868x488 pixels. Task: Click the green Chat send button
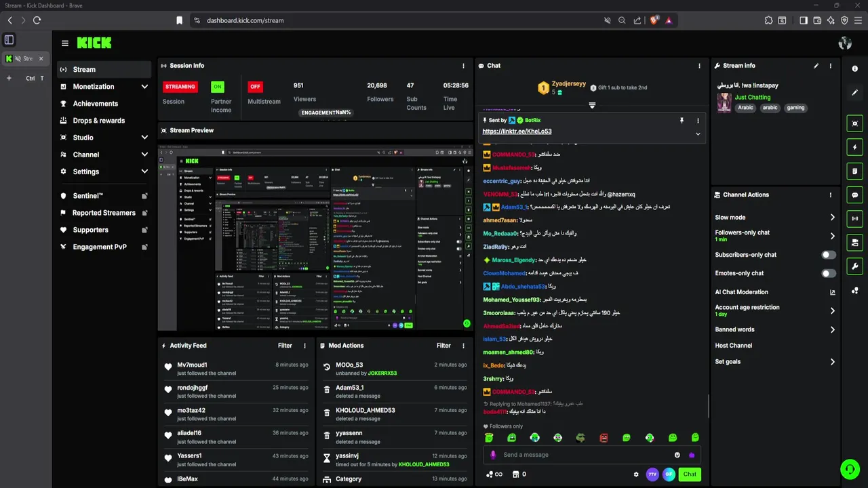pyautogui.click(x=690, y=474)
